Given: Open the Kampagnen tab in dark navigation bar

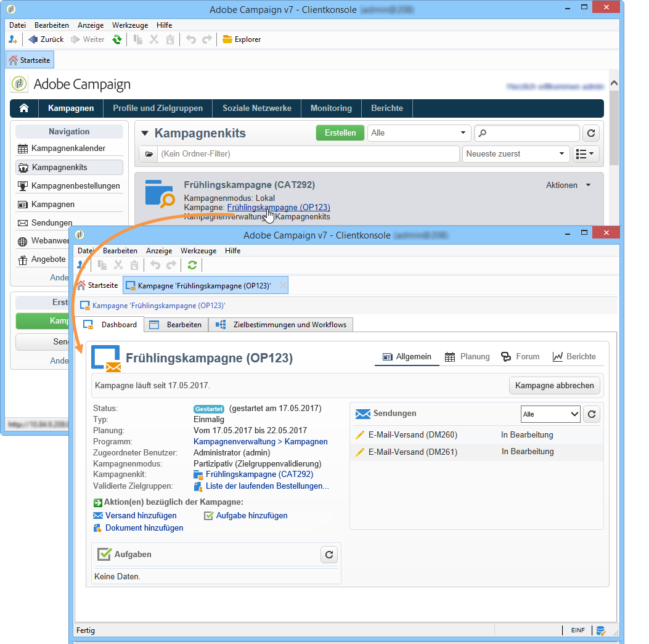Looking at the screenshot, I should 71,108.
